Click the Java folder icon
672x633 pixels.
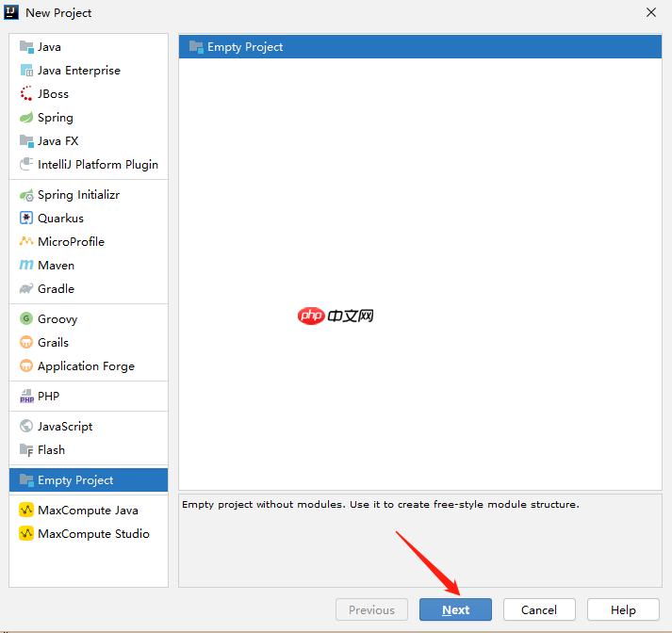tap(26, 47)
